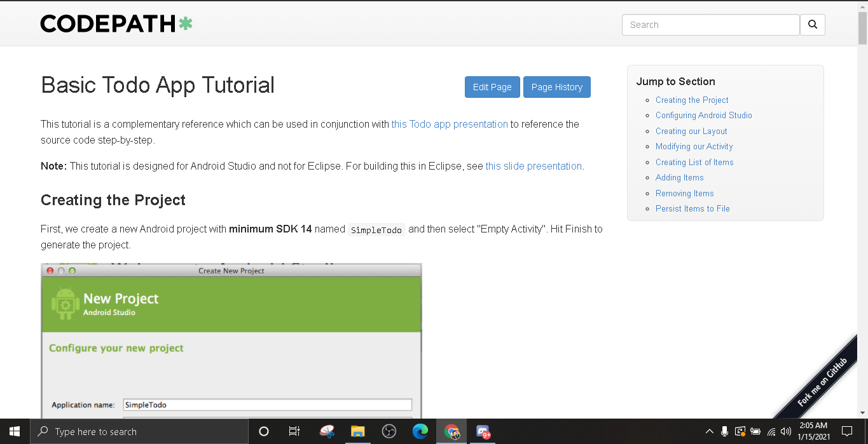Open Discord with unread notifications
868x444 pixels.
point(483,431)
